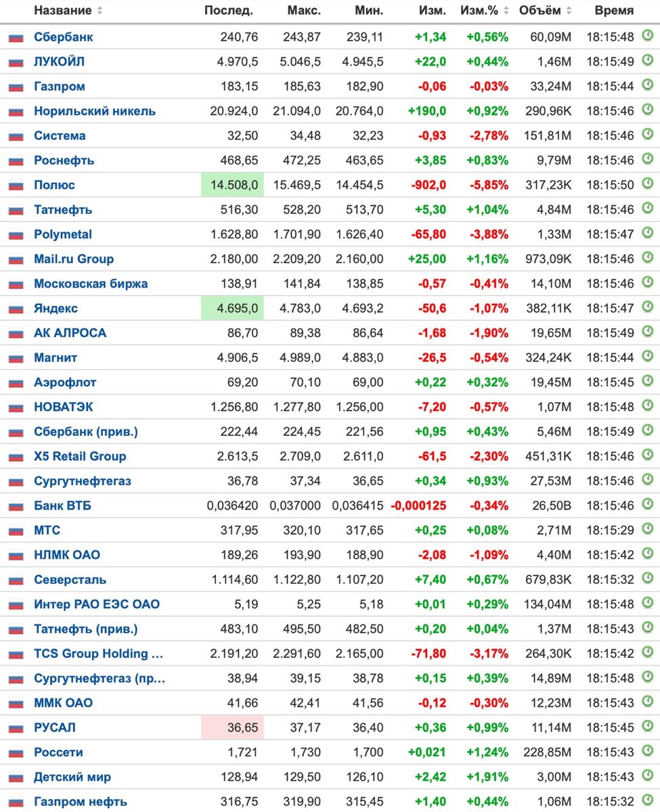Click the clock icon in Северсталь row

tap(647, 579)
